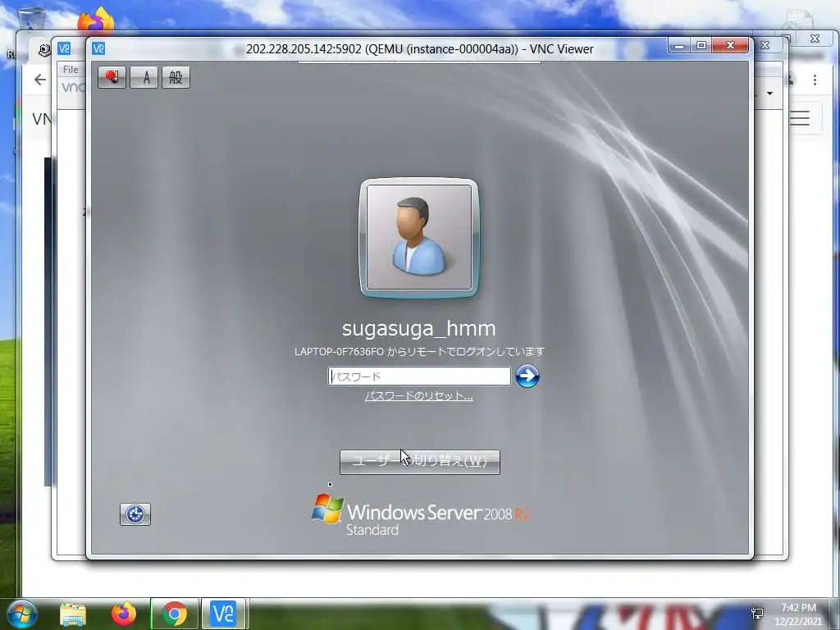The width and height of the screenshot is (840, 630).
Task: Open the Ease of Access button
Action: 135,514
